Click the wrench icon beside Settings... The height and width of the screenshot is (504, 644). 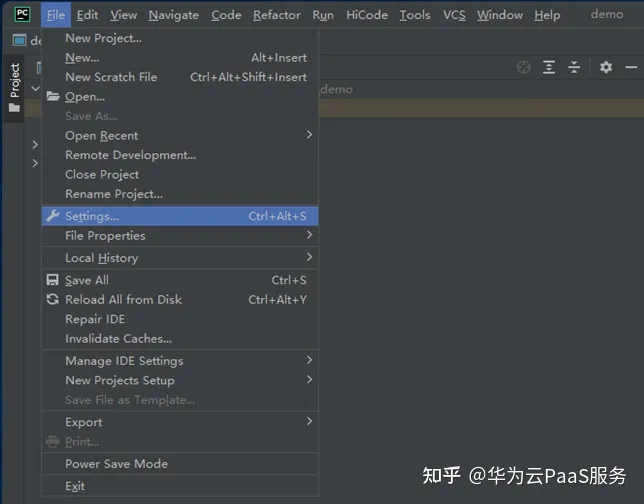pos(53,216)
